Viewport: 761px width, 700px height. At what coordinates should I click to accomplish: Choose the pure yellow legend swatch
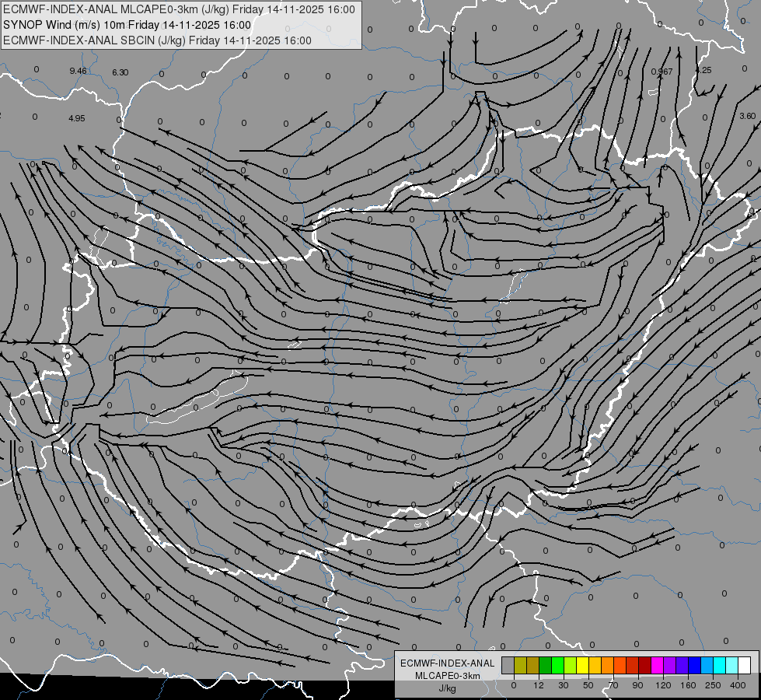coord(583,666)
